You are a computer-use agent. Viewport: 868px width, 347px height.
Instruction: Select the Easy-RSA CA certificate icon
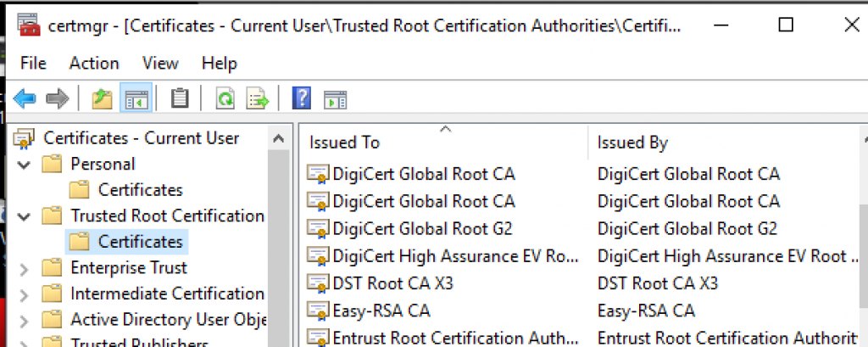click(318, 311)
